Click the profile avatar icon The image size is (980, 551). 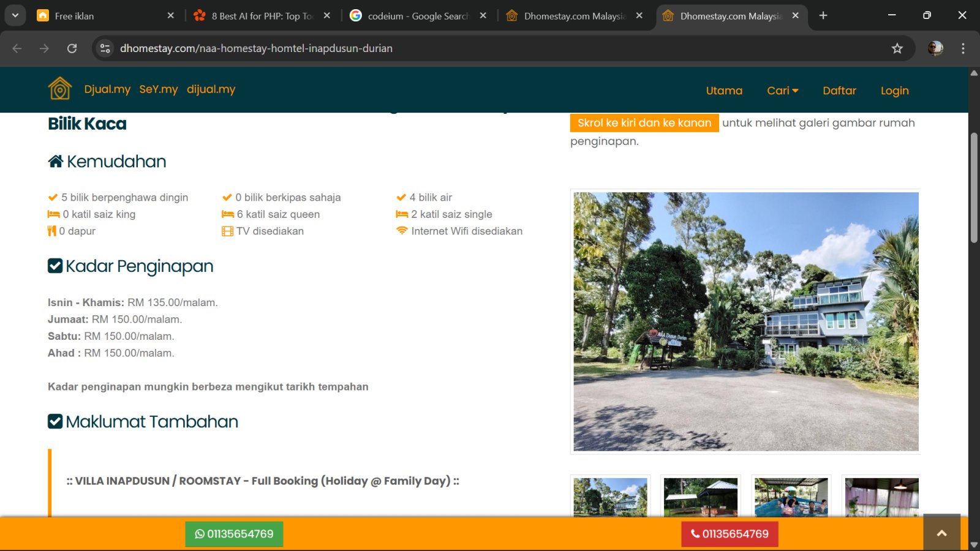point(935,48)
